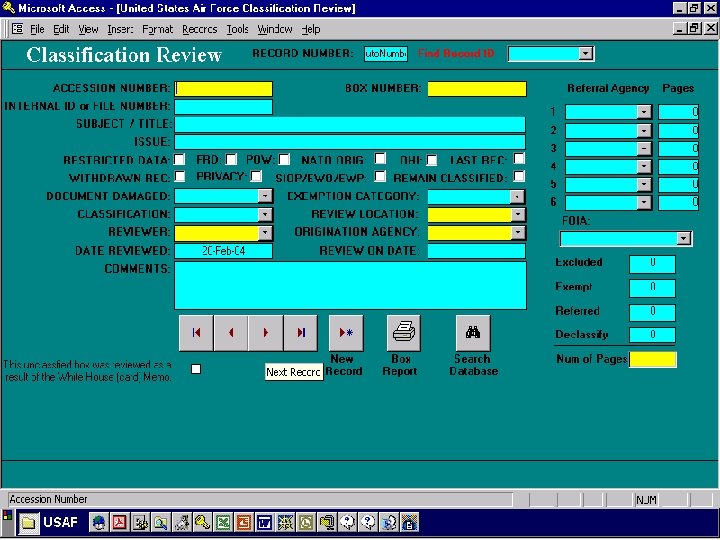Toggle the NATO ORIG checkbox
The image size is (720, 540).
[x=380, y=158]
